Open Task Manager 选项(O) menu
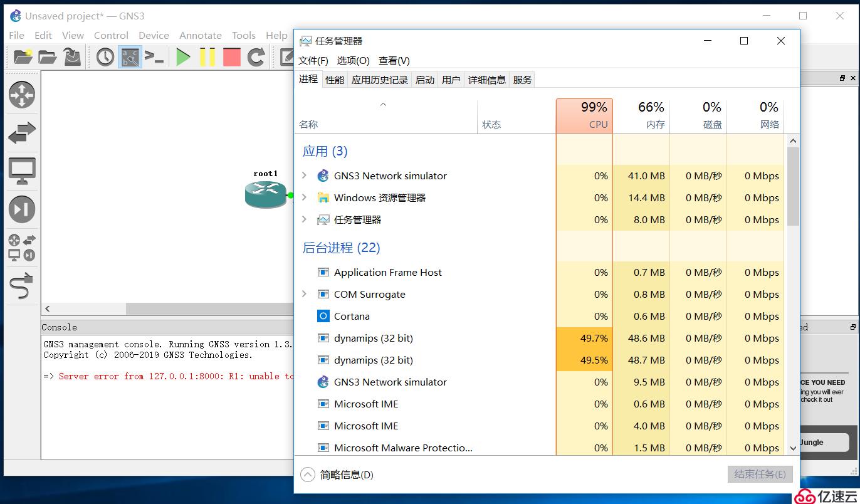Screen dimensions: 860x504 [354, 60]
